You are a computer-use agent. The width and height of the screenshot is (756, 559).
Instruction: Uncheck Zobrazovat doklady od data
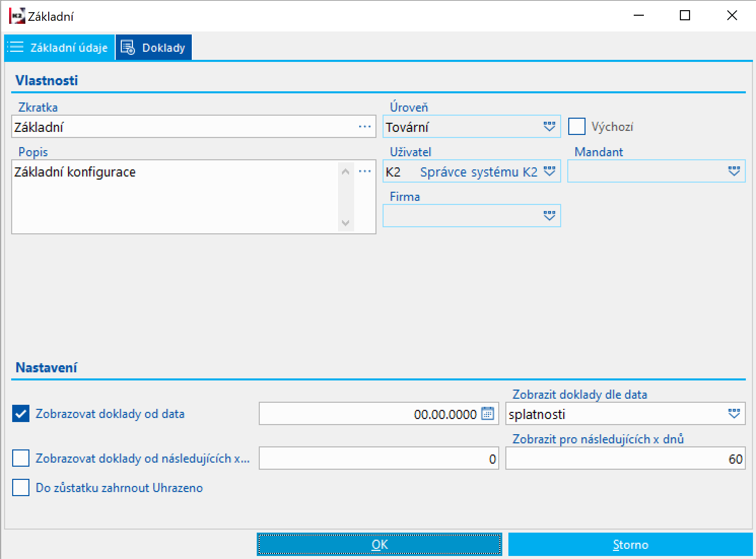pyautogui.click(x=21, y=414)
